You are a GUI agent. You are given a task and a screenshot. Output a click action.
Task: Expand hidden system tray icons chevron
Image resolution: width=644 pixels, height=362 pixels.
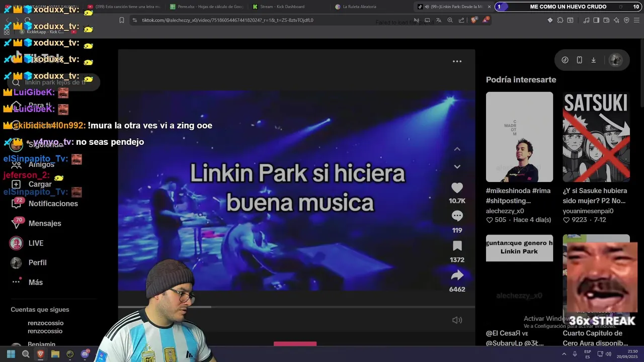(x=564, y=354)
